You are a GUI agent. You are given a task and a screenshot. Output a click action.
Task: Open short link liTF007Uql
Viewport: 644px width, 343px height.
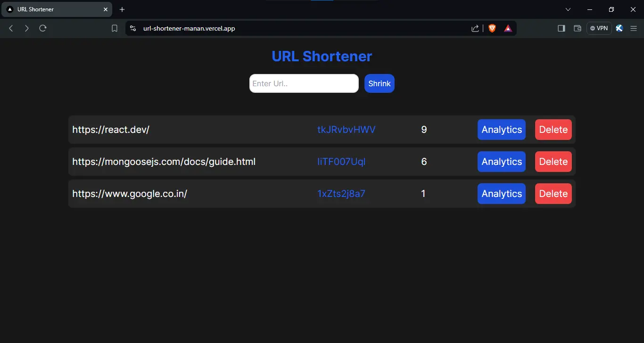341,162
